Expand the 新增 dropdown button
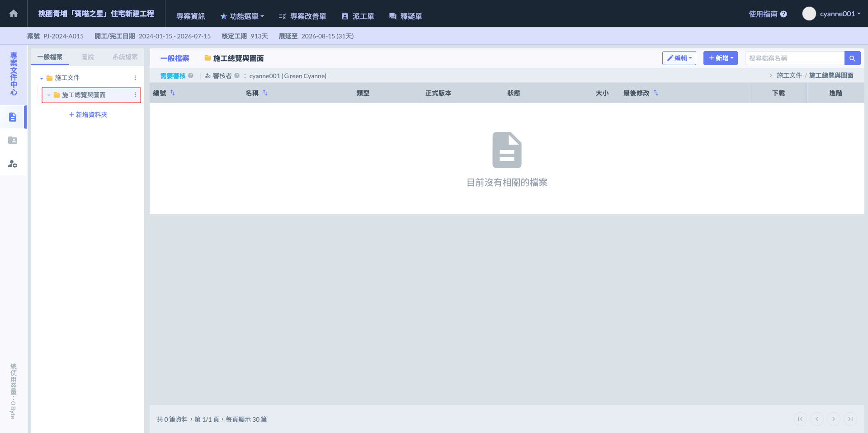The width and height of the screenshot is (868, 433). click(721, 58)
